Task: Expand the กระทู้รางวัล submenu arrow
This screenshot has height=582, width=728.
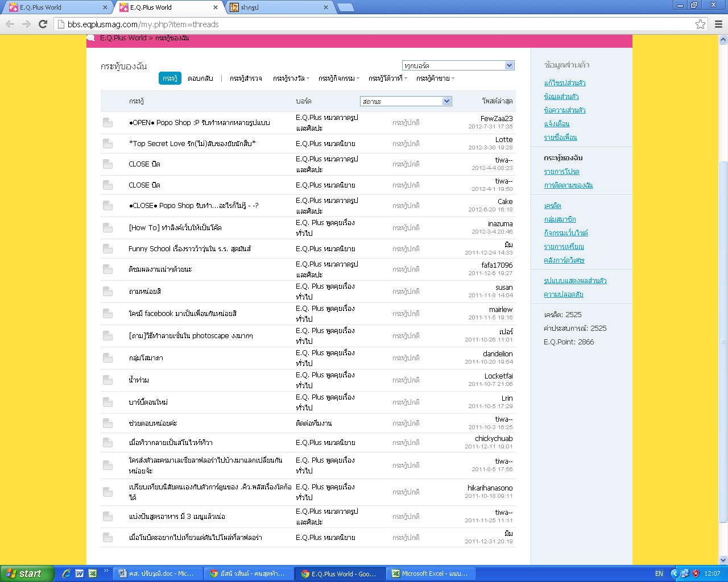Action: click(x=308, y=78)
